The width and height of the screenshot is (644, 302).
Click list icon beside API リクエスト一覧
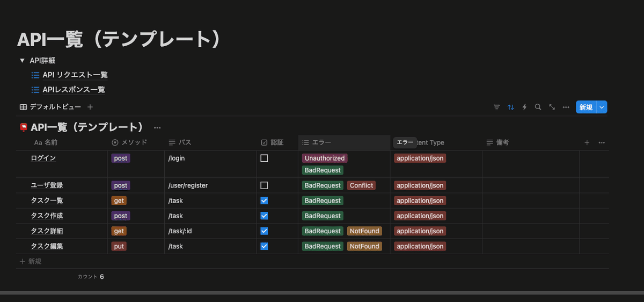(x=35, y=75)
